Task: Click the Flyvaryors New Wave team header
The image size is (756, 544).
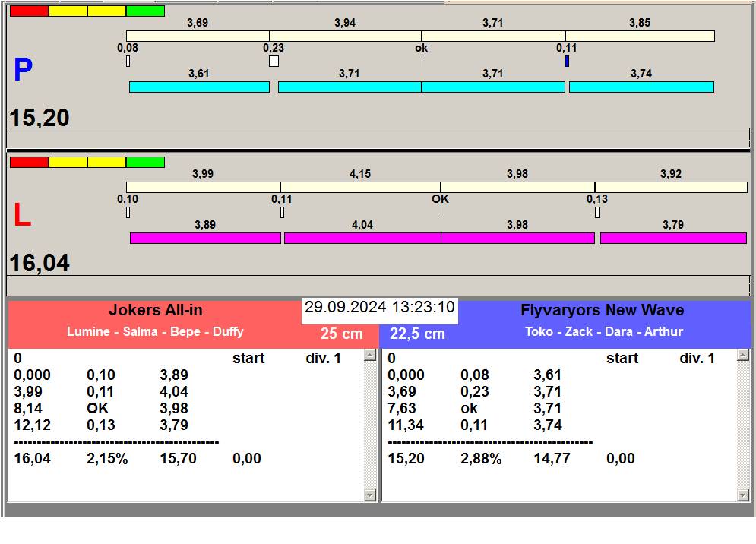Action: (602, 311)
